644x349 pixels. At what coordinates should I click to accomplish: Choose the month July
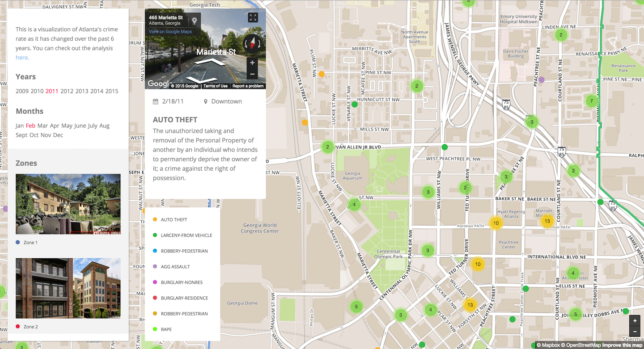93,126
